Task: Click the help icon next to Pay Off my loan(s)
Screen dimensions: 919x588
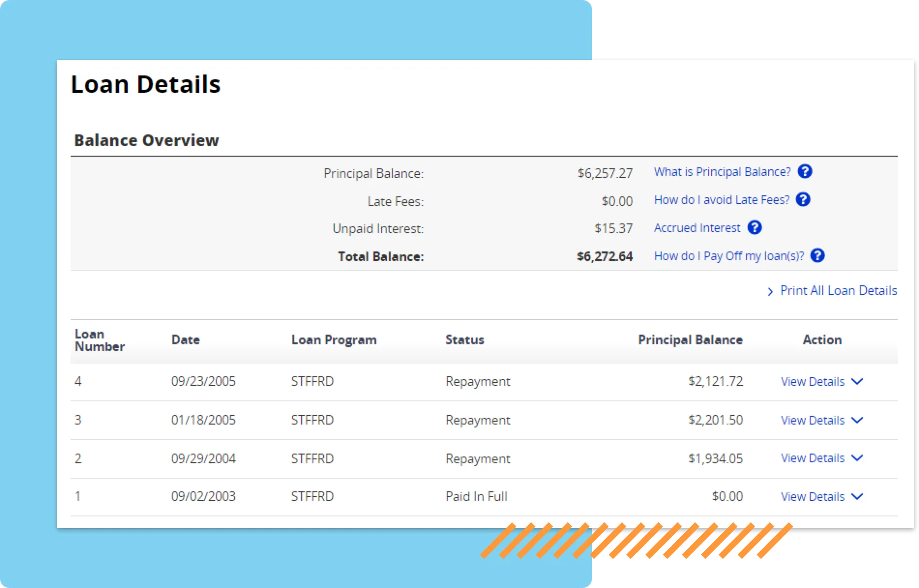Action: 817,256
